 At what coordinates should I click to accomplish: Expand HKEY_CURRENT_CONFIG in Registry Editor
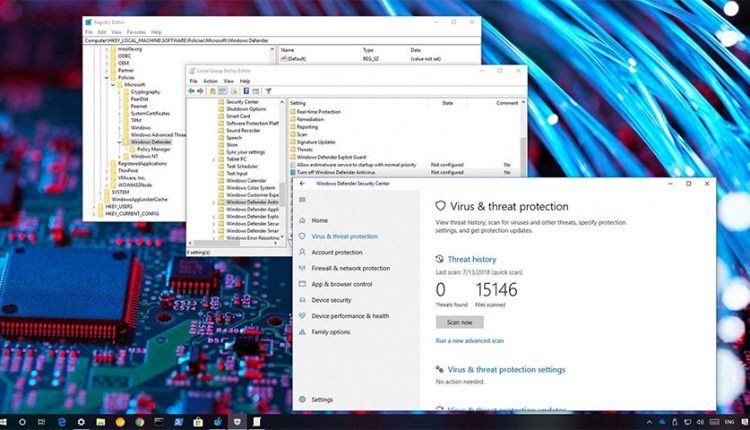[94, 214]
